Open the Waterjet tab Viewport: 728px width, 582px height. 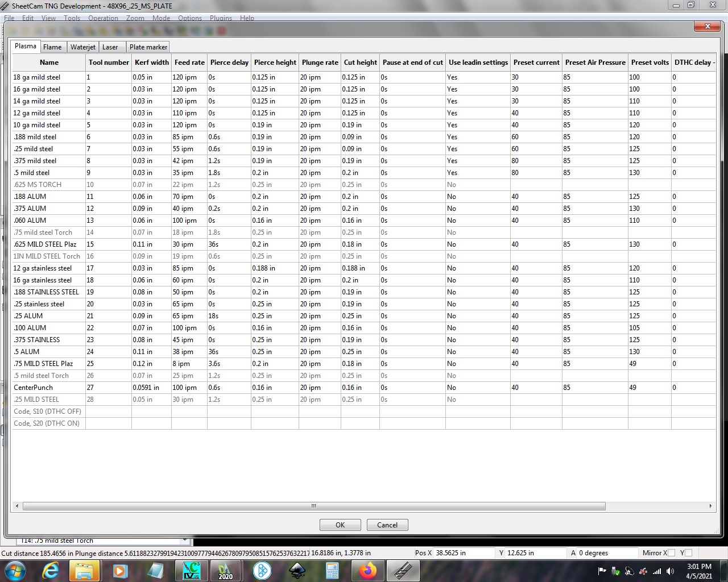(x=83, y=47)
